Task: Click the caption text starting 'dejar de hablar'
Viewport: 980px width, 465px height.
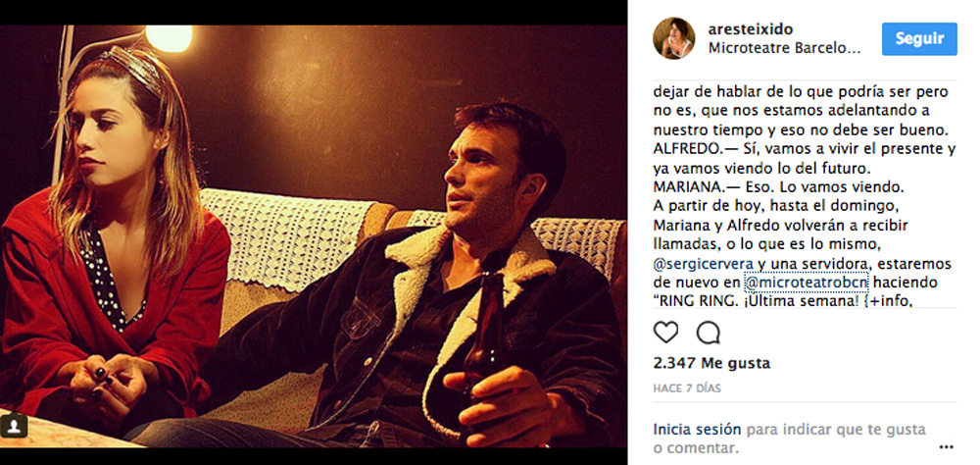Action: (x=805, y=194)
